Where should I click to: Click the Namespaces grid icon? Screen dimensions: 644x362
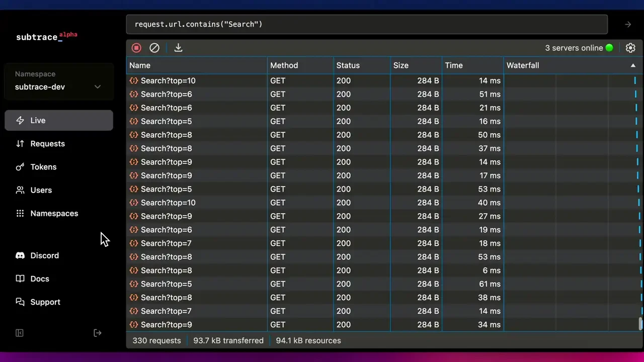click(x=20, y=213)
